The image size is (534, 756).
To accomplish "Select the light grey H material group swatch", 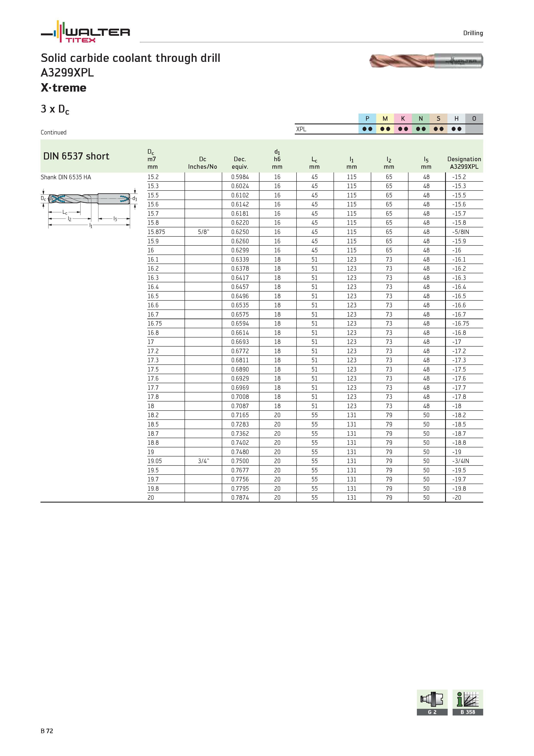I will (456, 119).
